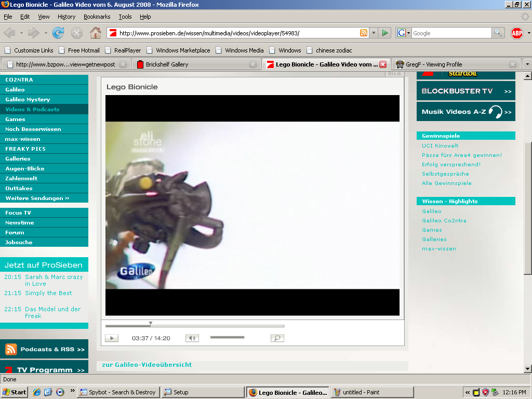Open the Forward button history dropdown
532x399 pixels.
46,33
